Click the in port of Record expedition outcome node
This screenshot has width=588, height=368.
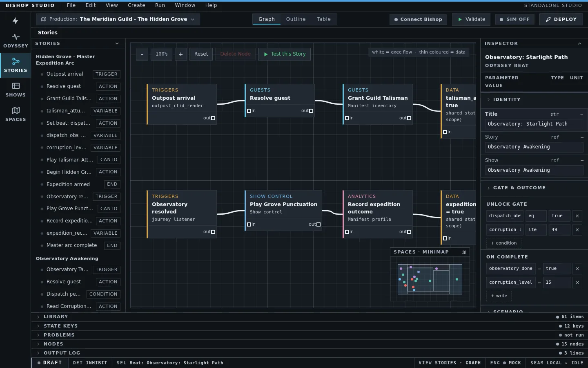[x=347, y=232]
